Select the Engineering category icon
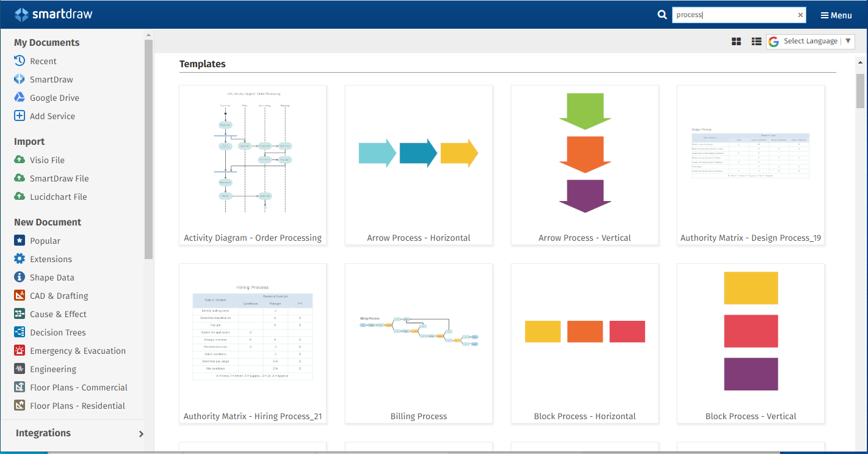This screenshot has width=868, height=454. pyautogui.click(x=20, y=369)
